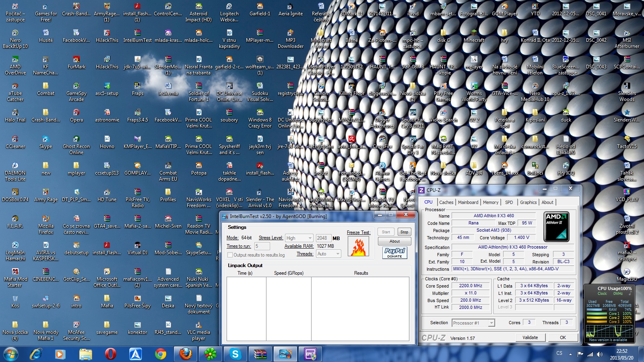644x362 pixels.
Task: Switch to WinRAR taskbar button
Action: [260, 354]
